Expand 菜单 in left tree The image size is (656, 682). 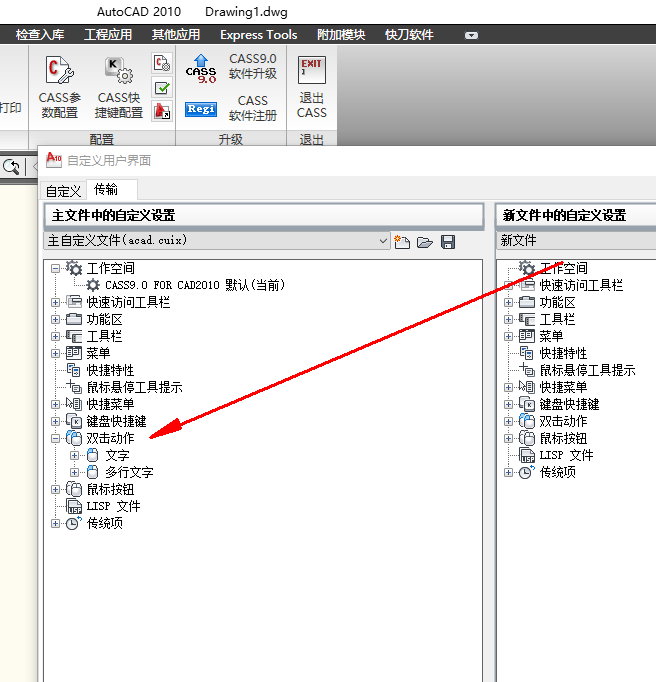tap(55, 353)
